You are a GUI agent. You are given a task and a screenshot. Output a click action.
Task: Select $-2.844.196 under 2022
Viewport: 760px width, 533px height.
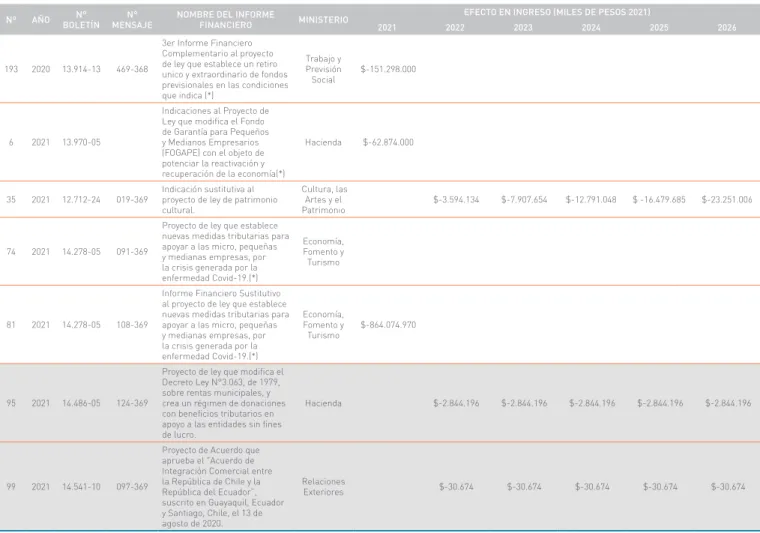456,404
